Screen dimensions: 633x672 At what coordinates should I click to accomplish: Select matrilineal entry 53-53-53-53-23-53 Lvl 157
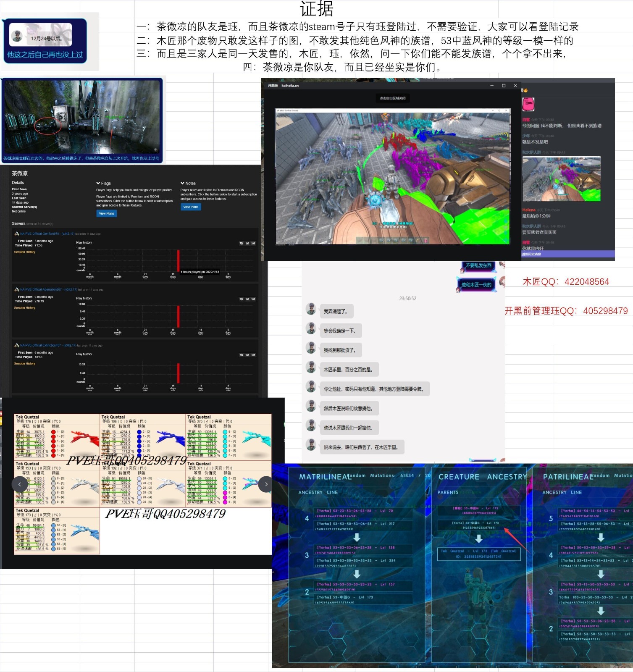pos(364,586)
